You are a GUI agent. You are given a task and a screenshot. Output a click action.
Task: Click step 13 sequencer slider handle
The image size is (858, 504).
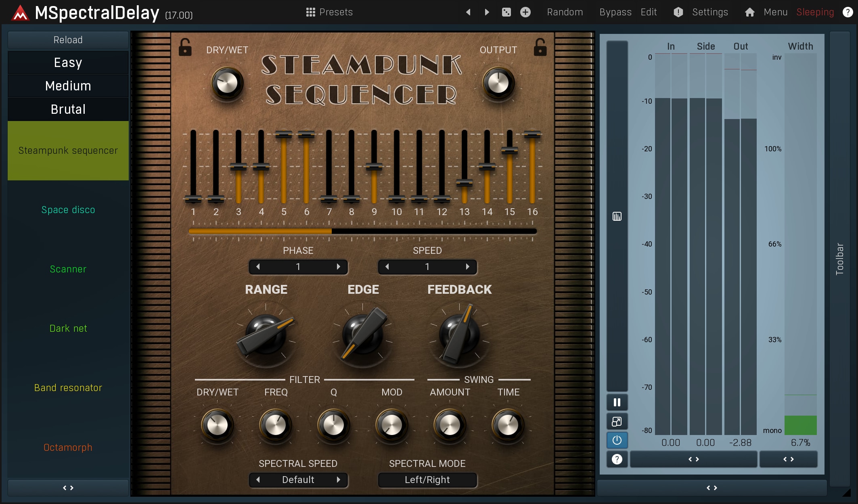coord(464,183)
